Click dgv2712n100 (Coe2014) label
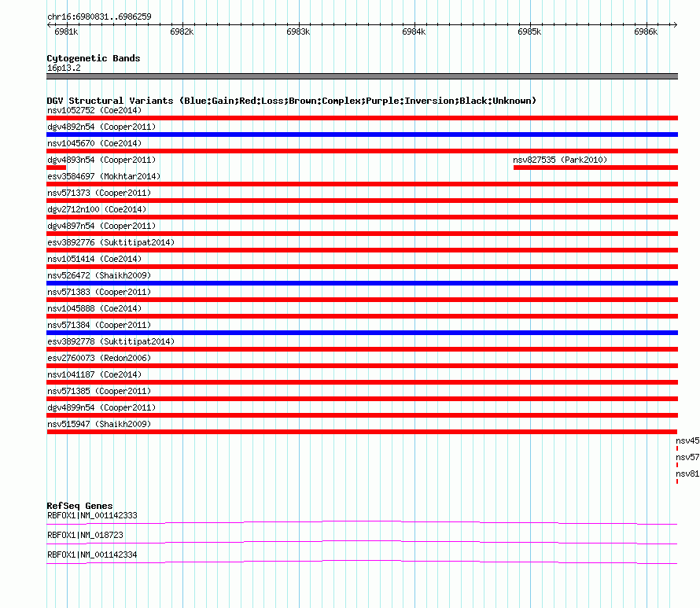700x608 pixels. 97,209
